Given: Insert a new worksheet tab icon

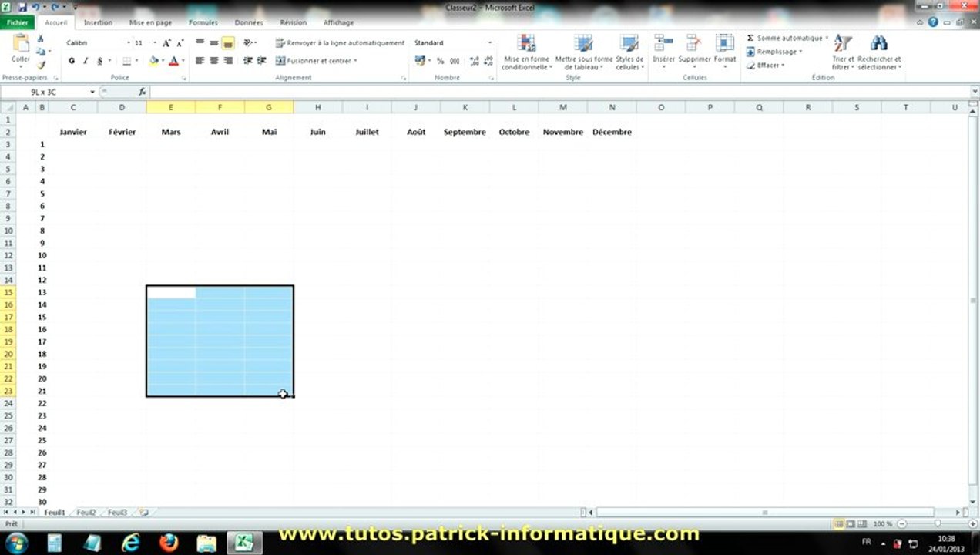Looking at the screenshot, I should [143, 513].
